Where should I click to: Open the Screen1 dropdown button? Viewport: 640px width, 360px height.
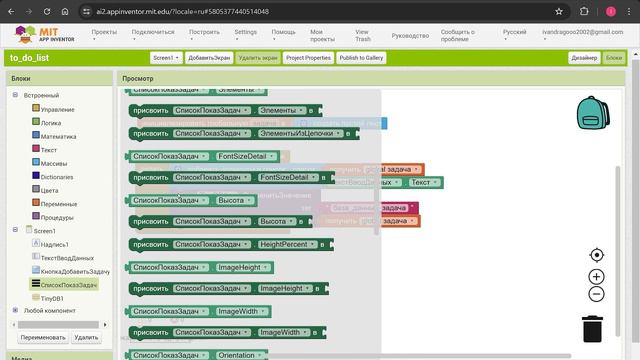tap(166, 58)
